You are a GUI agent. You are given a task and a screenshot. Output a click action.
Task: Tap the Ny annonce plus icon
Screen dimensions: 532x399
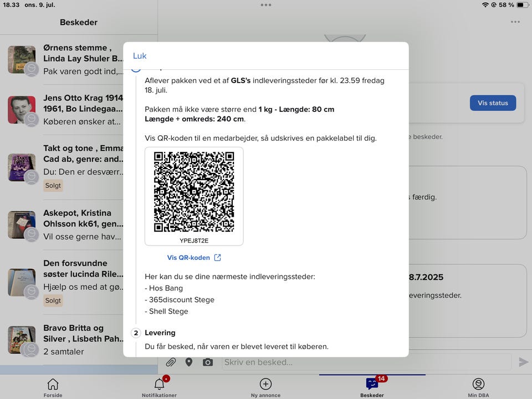(265, 385)
